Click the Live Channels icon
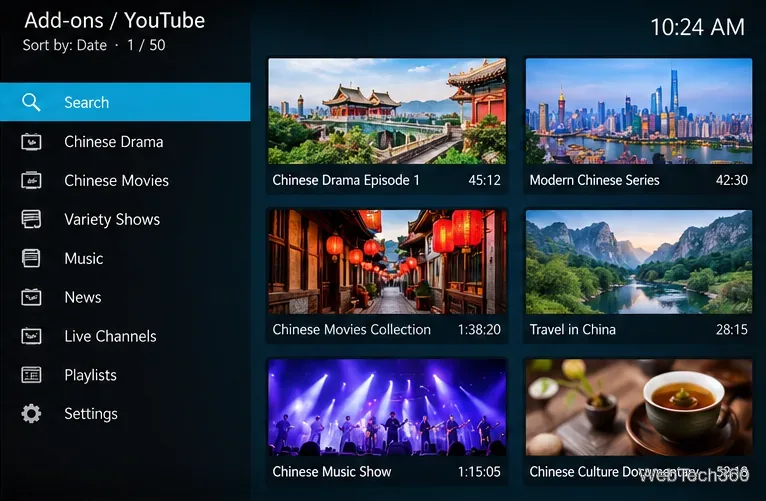This screenshot has height=501, width=766. (31, 336)
